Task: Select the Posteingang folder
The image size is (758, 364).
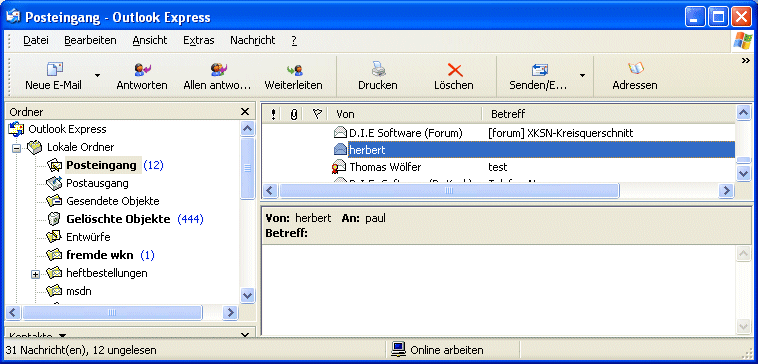Action: [102, 165]
